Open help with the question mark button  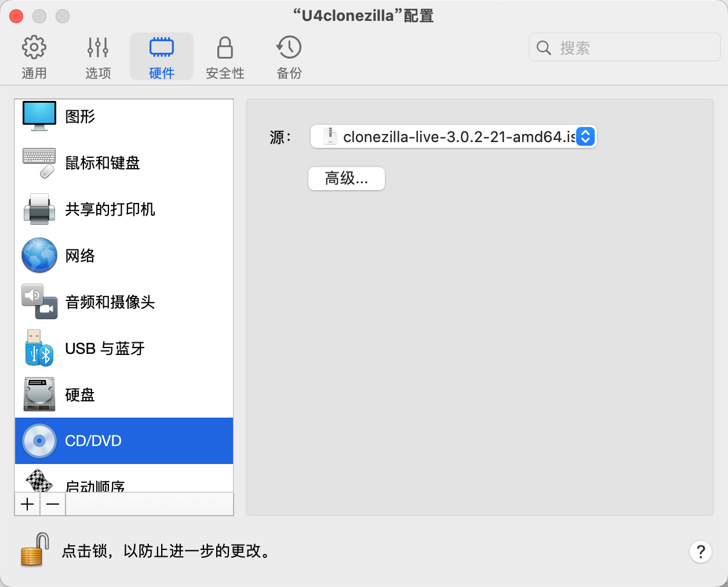point(700,552)
